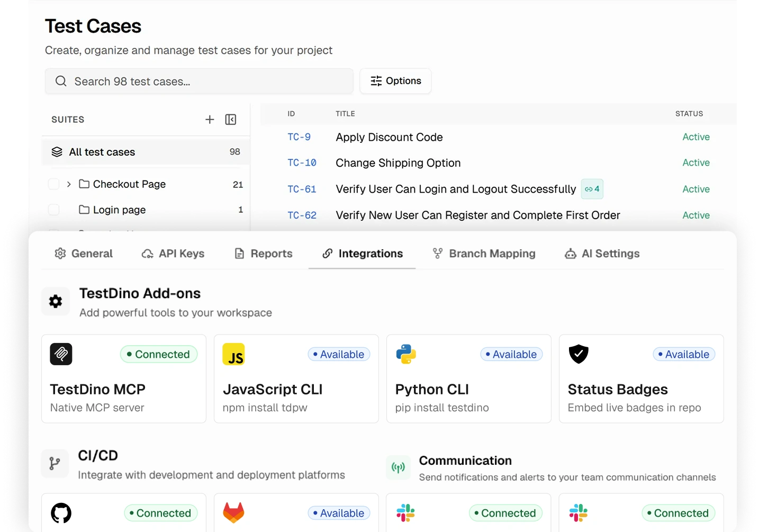Click the GitLab logo icon
Screen dimensions: 759x532
pyautogui.click(x=233, y=513)
